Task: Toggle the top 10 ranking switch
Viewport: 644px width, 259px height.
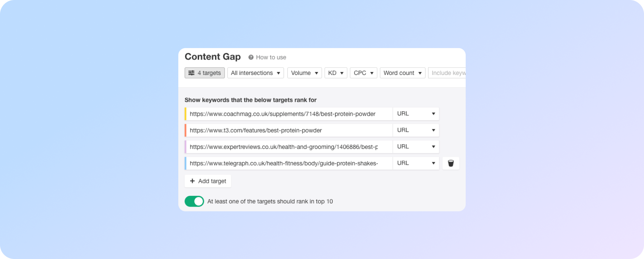Action: click(x=194, y=201)
